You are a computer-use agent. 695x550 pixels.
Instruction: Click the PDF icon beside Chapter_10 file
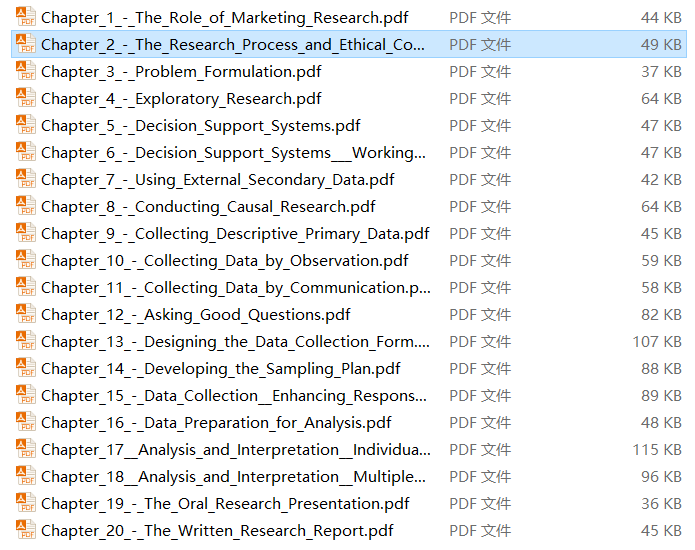click(x=26, y=260)
